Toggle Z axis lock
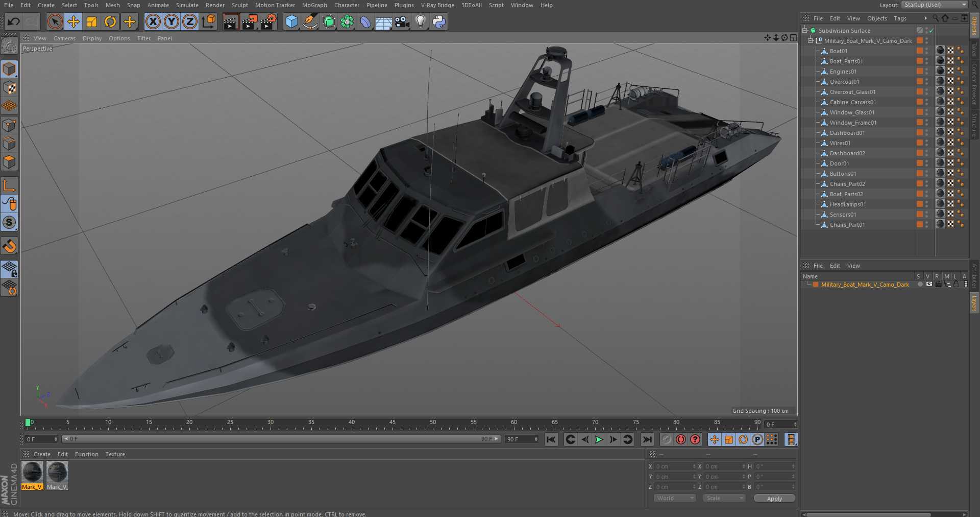 coord(190,21)
